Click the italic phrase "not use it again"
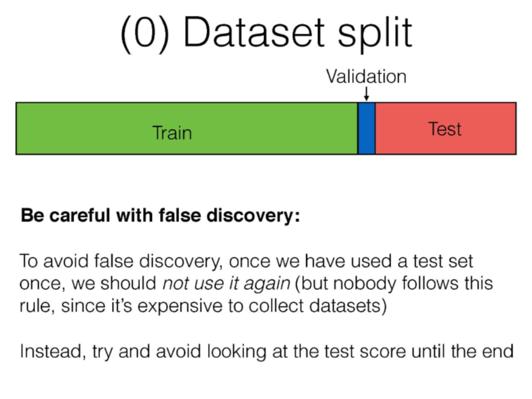 (x=226, y=284)
